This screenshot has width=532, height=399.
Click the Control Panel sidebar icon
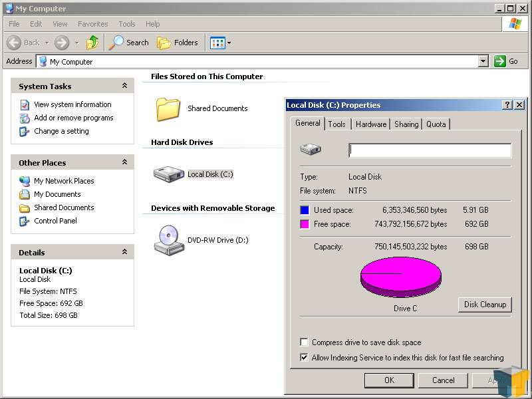pyautogui.click(x=24, y=221)
